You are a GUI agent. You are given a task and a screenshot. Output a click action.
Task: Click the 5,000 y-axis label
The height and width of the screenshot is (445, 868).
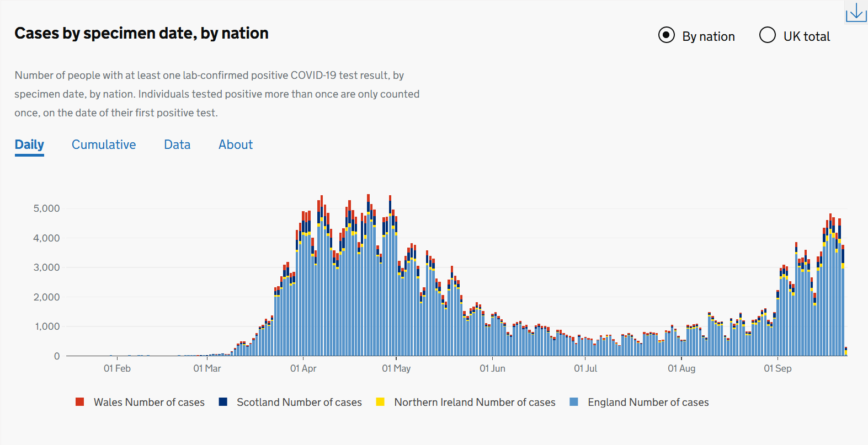point(46,208)
